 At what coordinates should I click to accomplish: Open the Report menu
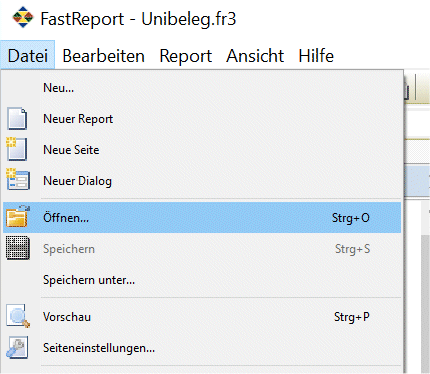point(186,56)
